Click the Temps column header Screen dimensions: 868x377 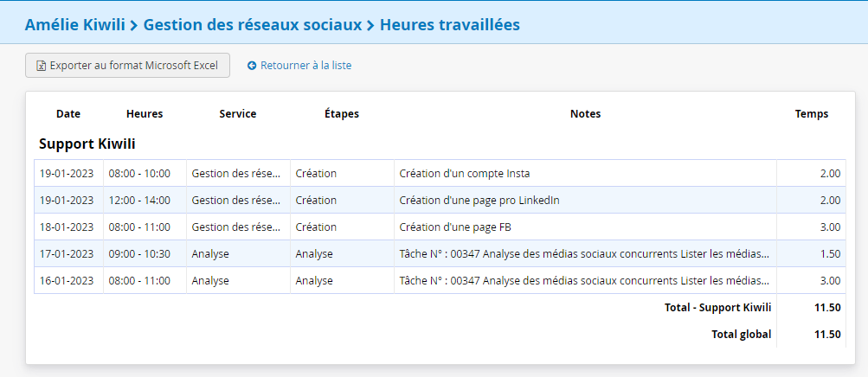click(811, 114)
